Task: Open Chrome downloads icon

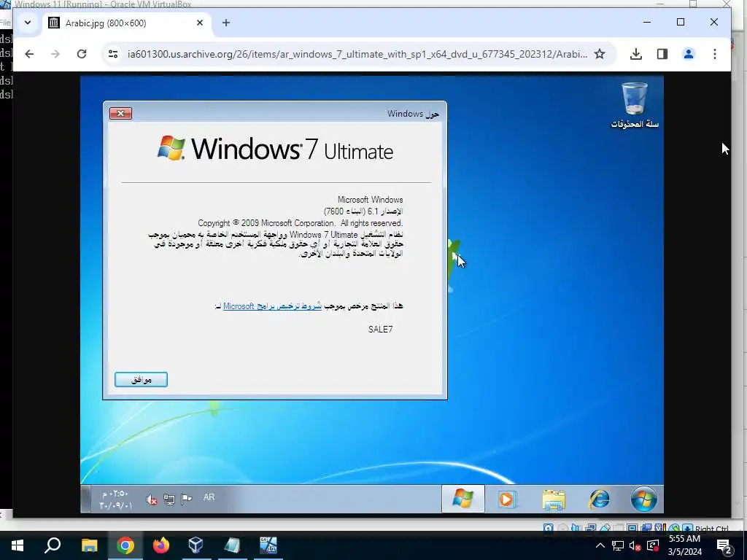Action: point(635,54)
